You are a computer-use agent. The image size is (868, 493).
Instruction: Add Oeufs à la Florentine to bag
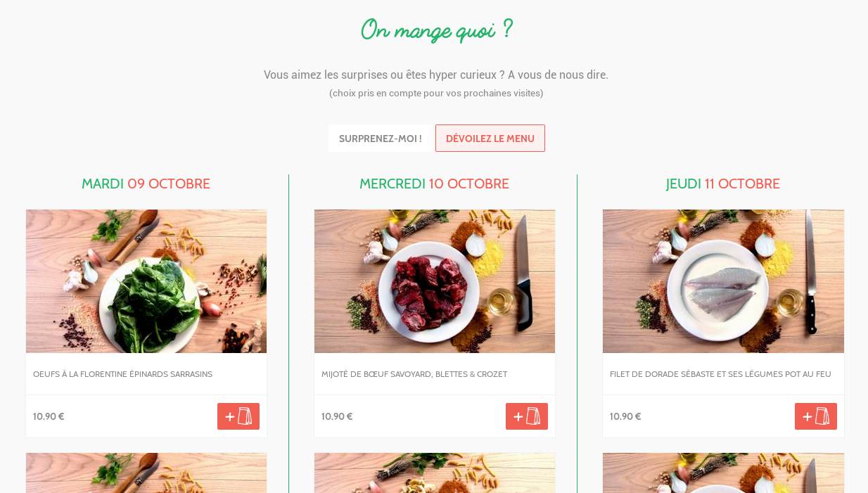(238, 416)
